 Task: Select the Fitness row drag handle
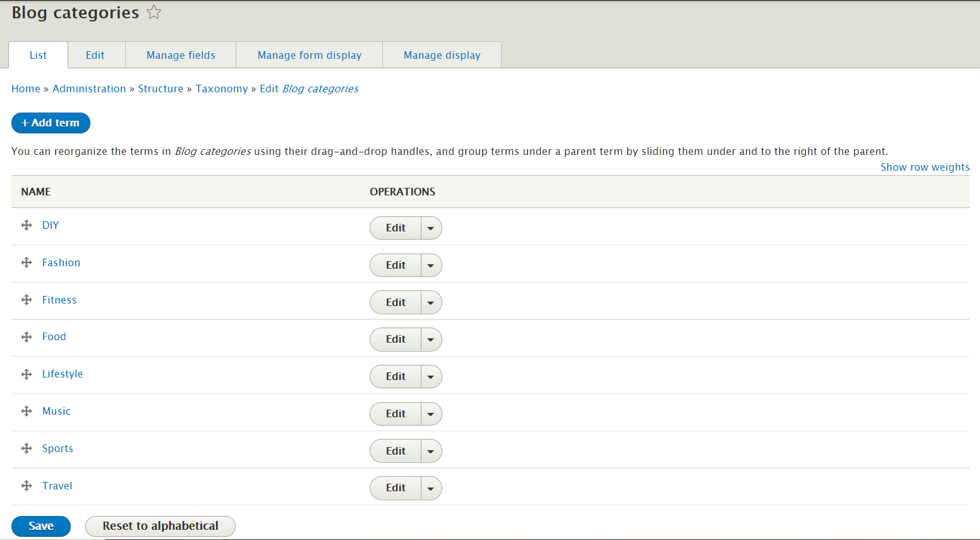[x=27, y=300]
